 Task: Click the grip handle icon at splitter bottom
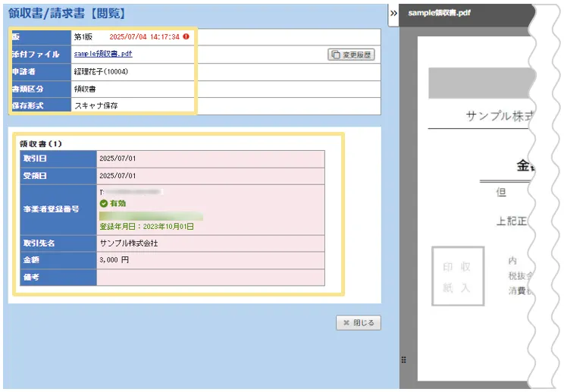click(x=403, y=359)
